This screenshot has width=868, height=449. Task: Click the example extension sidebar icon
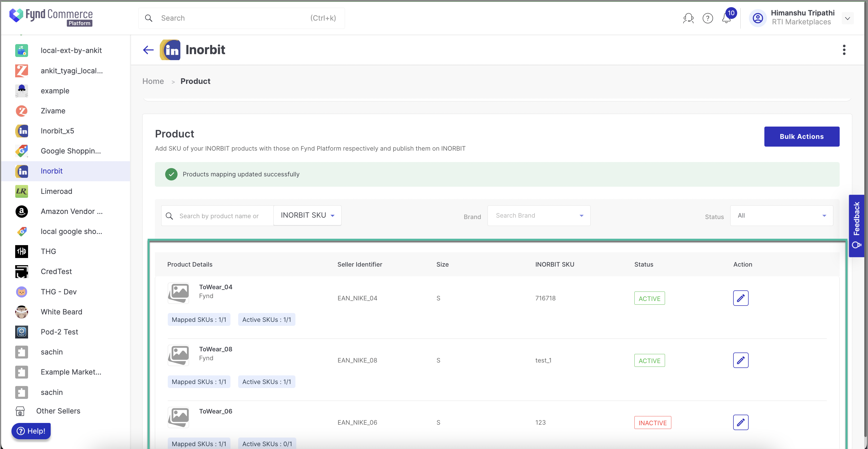tap(21, 91)
